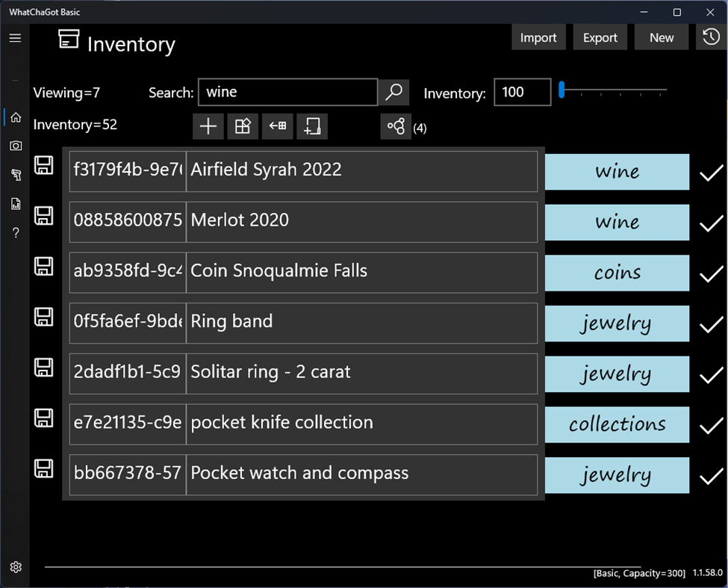Click the Merlot 2020 name field

point(361,222)
